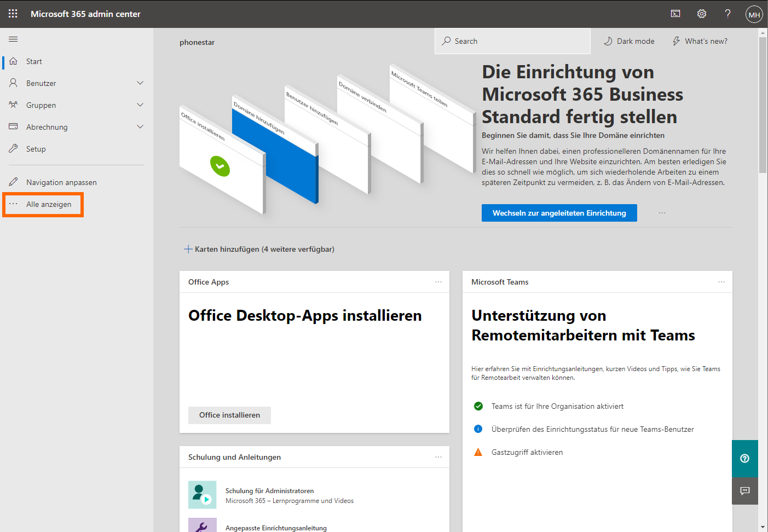Expand the Abrechnung menu chevron
The image size is (768, 532).
coord(140,127)
